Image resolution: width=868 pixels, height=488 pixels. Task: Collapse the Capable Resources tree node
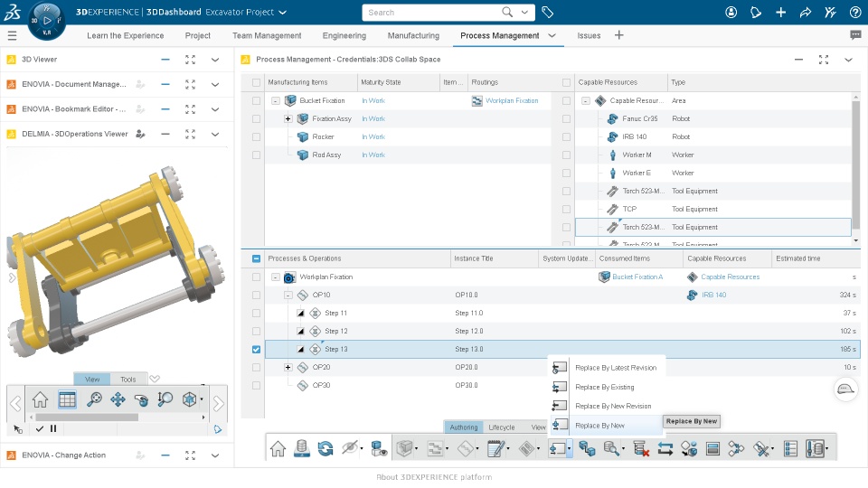[586, 100]
